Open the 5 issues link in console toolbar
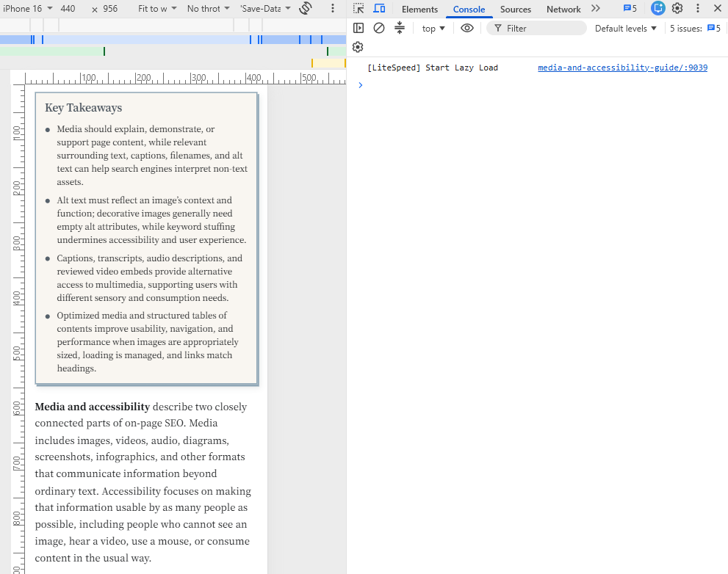The image size is (728, 574). pos(695,29)
